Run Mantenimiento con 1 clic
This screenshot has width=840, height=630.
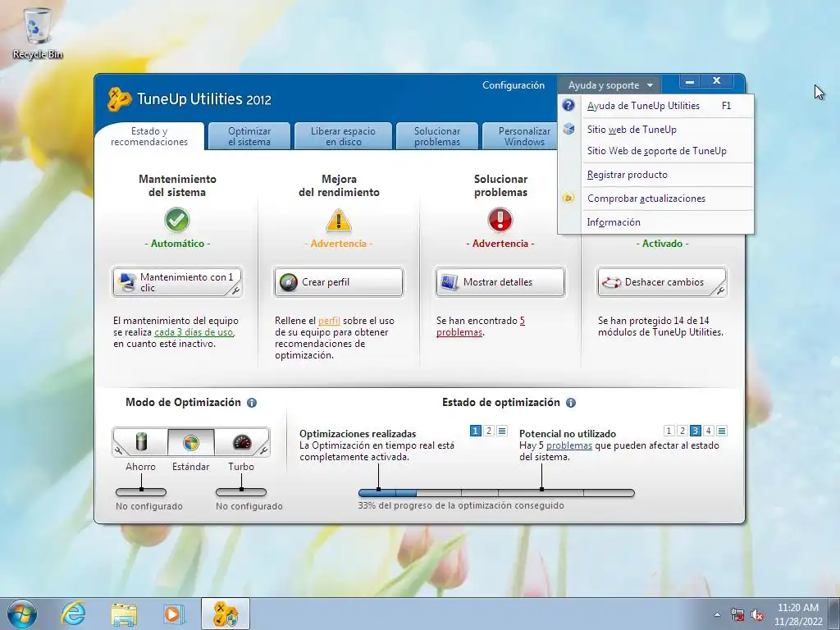(177, 282)
